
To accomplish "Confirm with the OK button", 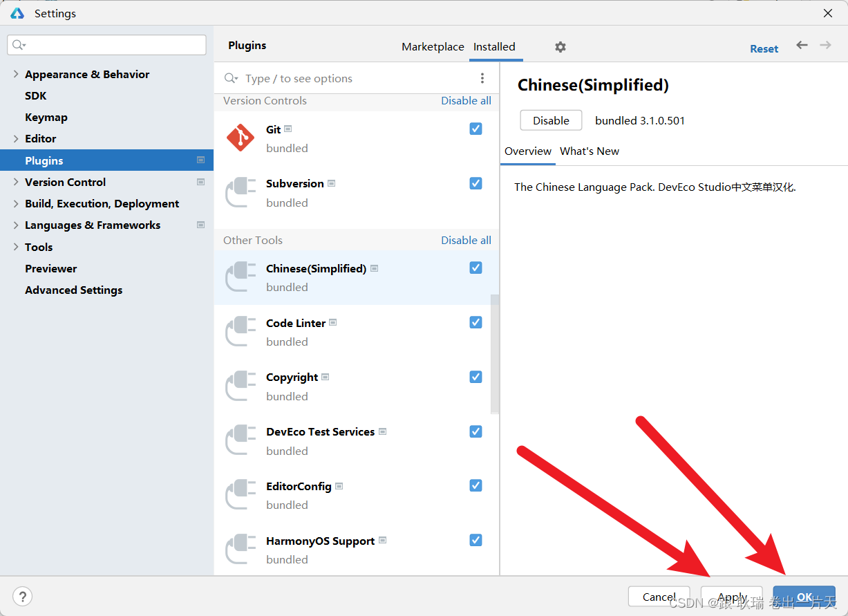I will click(804, 597).
